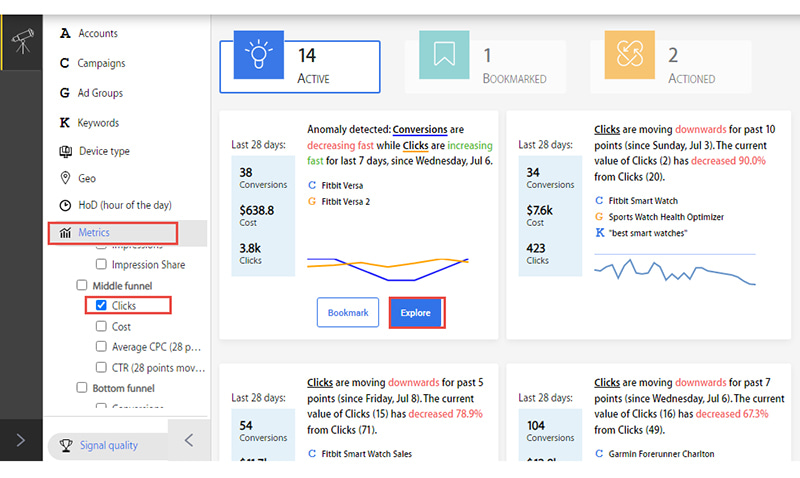
Task: Tick the Impression Share checkbox
Action: [x=101, y=264]
